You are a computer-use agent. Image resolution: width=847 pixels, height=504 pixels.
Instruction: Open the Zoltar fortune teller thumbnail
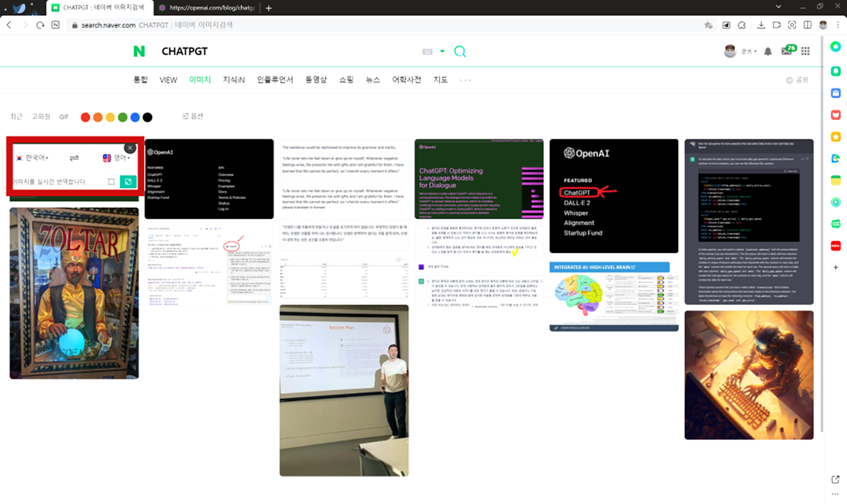click(74, 293)
